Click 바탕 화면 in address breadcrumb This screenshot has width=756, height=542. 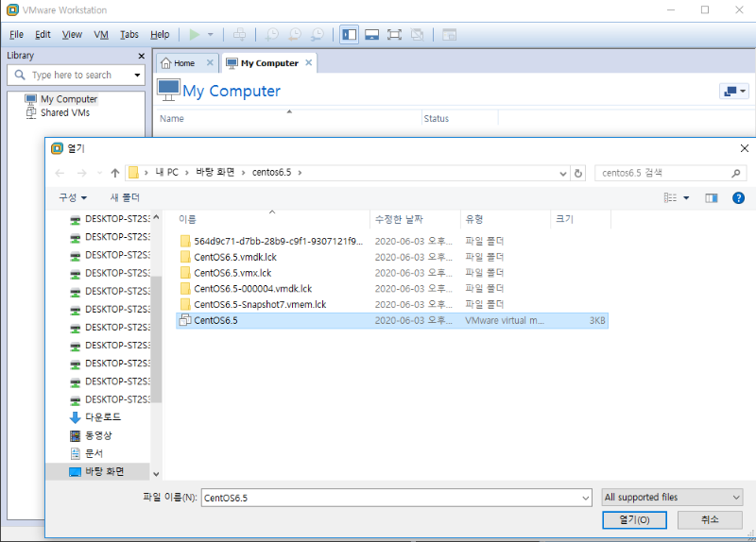pyautogui.click(x=215, y=173)
